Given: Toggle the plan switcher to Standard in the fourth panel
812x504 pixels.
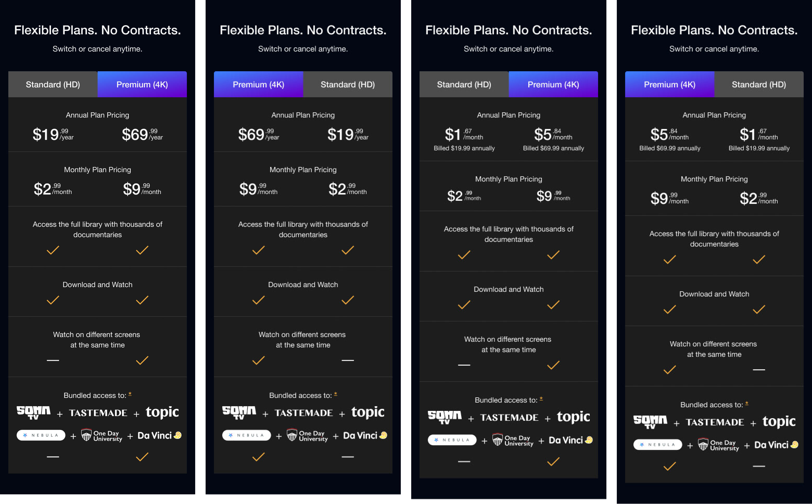Looking at the screenshot, I should pyautogui.click(x=759, y=84).
